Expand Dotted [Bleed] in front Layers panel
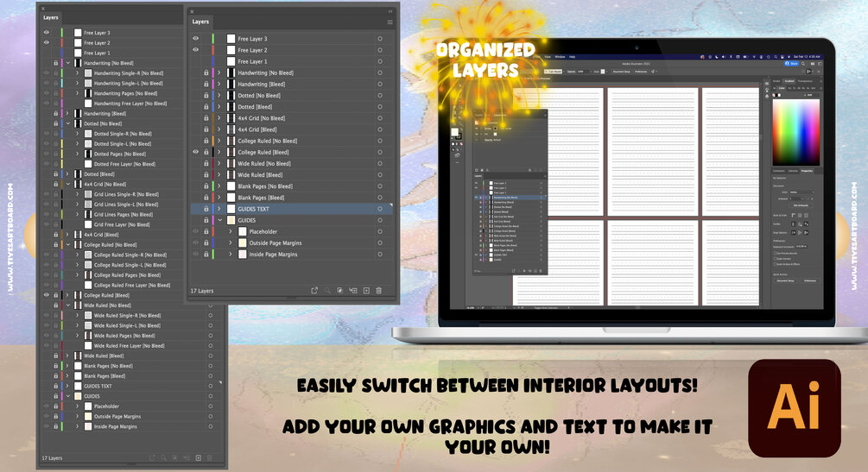This screenshot has width=868, height=472. coord(219,107)
